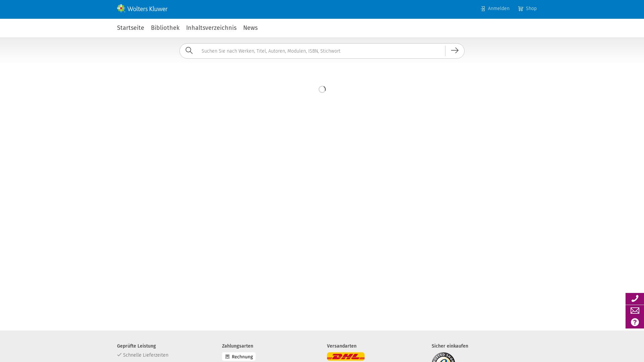Toggle the Rechnung payment option
644x362 pixels.
coord(238,356)
